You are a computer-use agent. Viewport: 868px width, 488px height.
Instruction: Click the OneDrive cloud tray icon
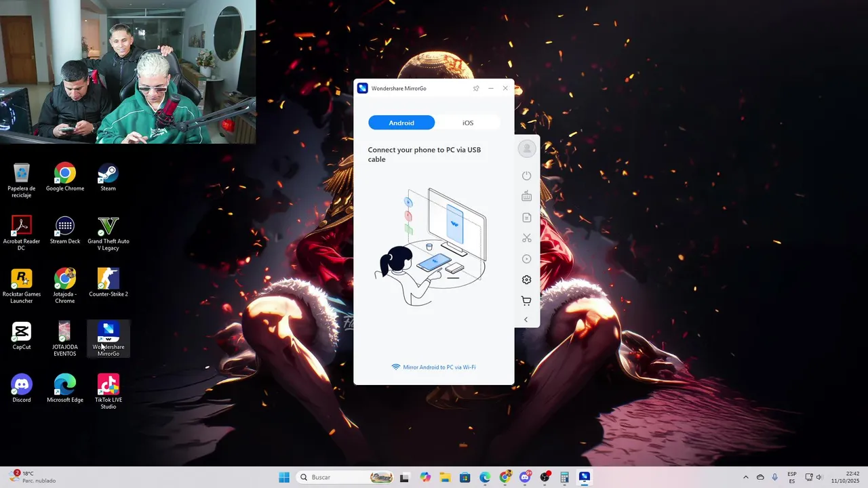pyautogui.click(x=760, y=477)
